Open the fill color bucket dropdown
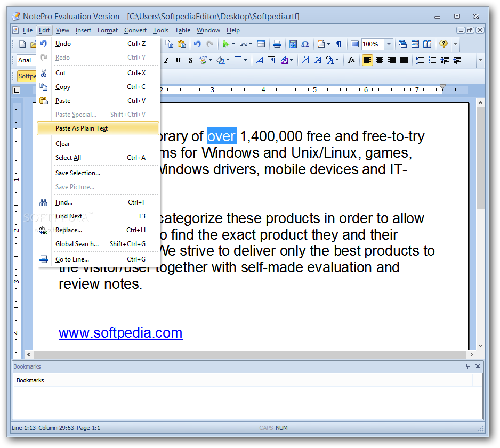Screen dimensions: 500x448 228,60
